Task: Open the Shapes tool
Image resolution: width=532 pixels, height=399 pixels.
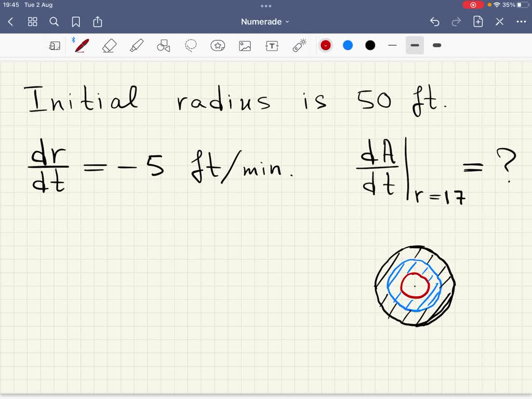Action: 164,45
